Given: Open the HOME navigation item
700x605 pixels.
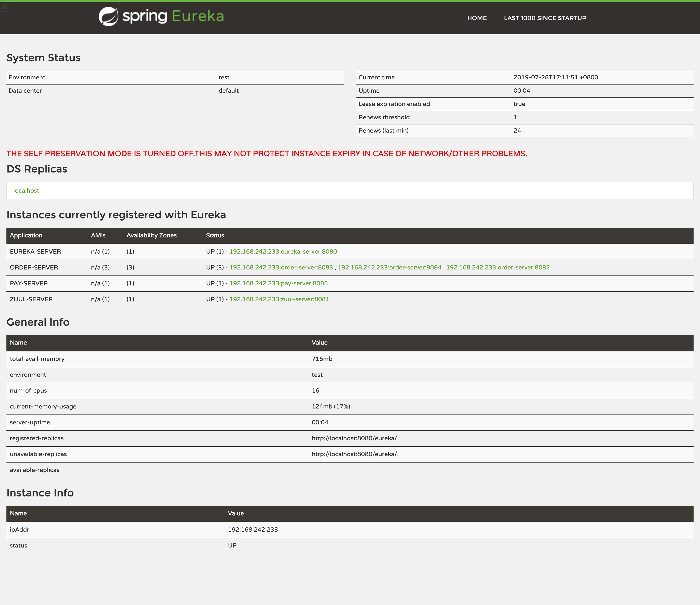Looking at the screenshot, I should click(x=477, y=18).
